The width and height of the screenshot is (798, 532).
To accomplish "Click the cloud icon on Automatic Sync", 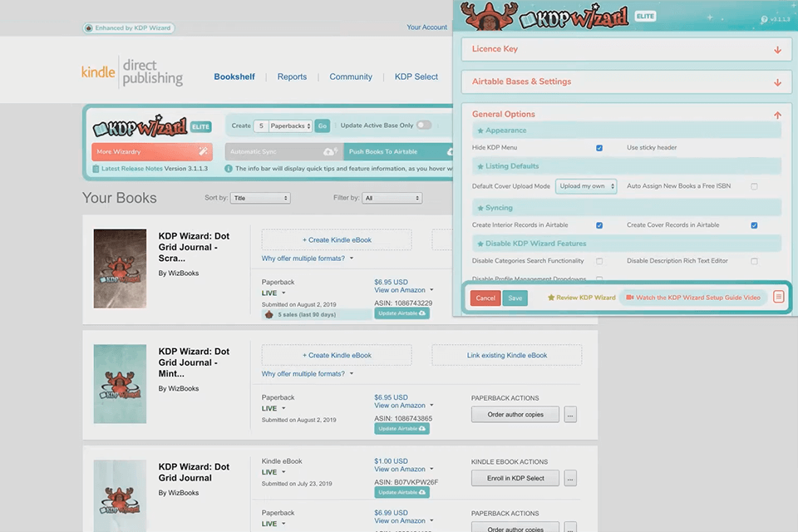I will [330, 151].
